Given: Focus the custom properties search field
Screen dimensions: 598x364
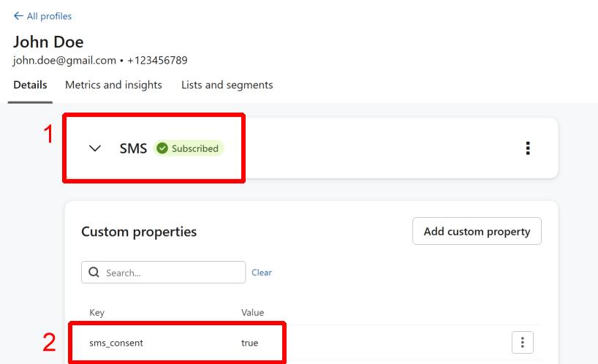Looking at the screenshot, I should [x=172, y=272].
